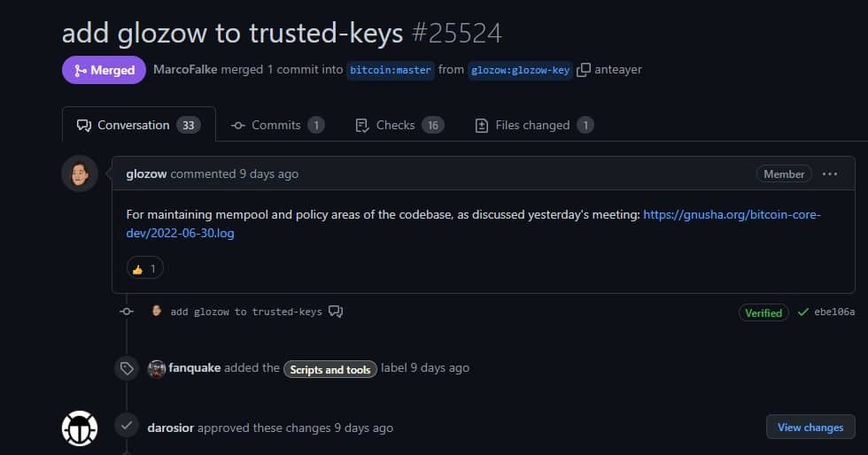The width and height of the screenshot is (868, 455).
Task: Open the Checks tab
Action: [399, 125]
